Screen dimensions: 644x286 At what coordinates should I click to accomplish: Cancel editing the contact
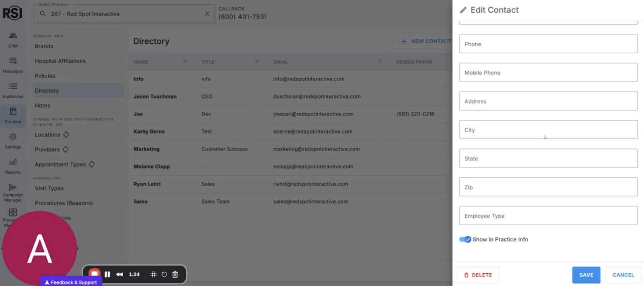click(623, 275)
